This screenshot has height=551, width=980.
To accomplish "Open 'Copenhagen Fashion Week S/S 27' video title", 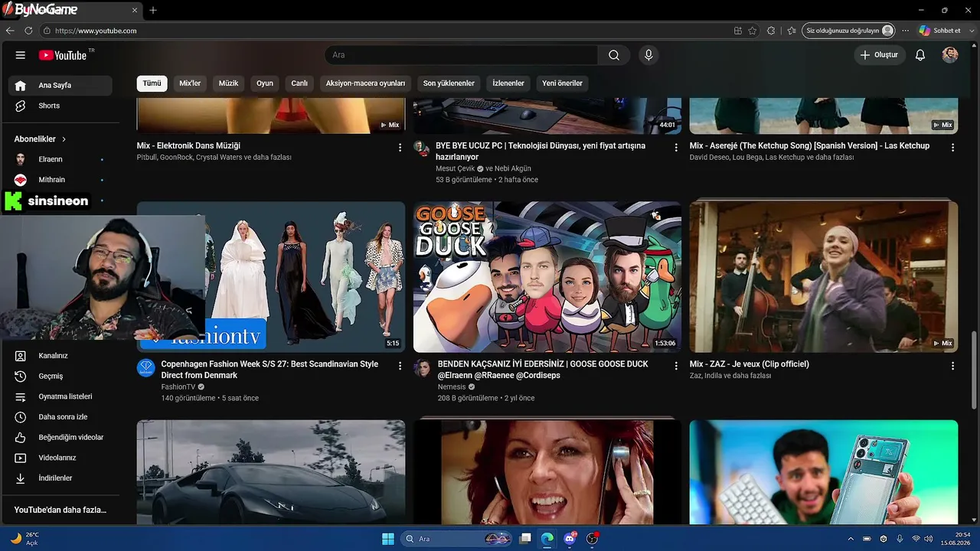I will (x=269, y=370).
